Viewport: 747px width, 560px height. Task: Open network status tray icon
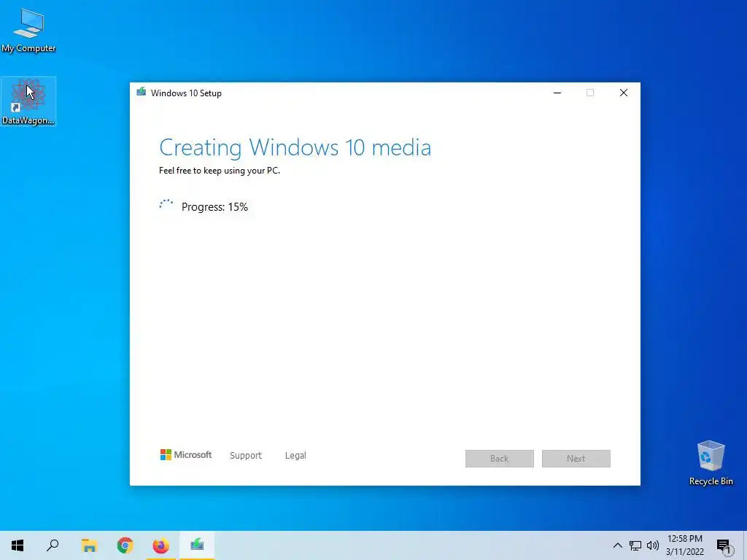[635, 545]
